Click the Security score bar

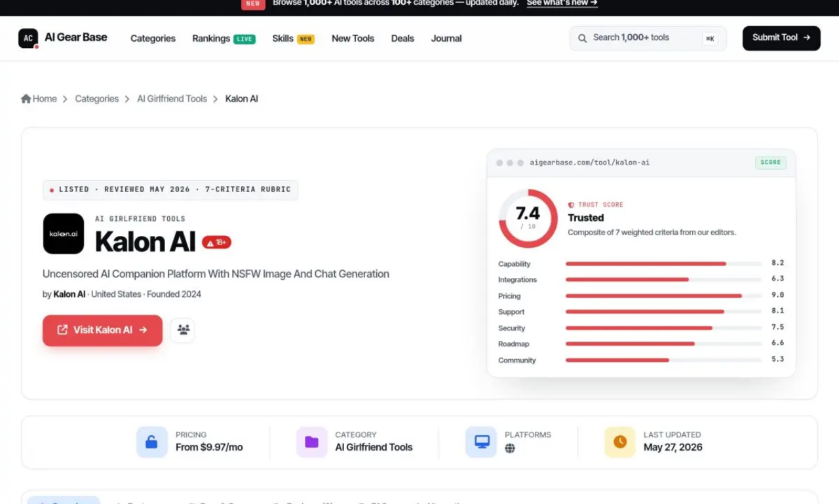tap(663, 328)
